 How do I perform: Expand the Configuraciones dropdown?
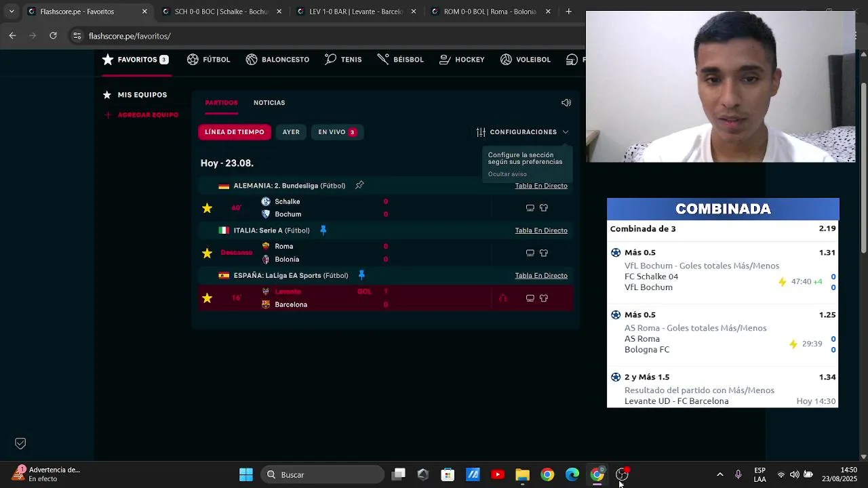coord(522,132)
